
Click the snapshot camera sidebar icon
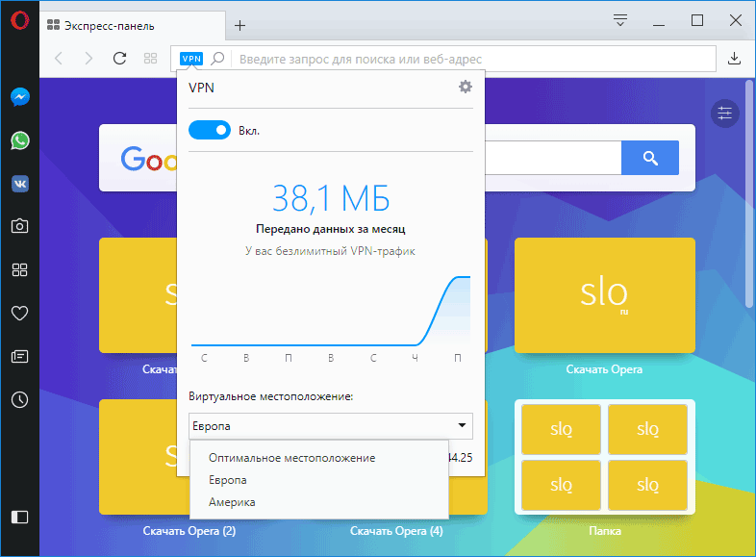[x=20, y=226]
